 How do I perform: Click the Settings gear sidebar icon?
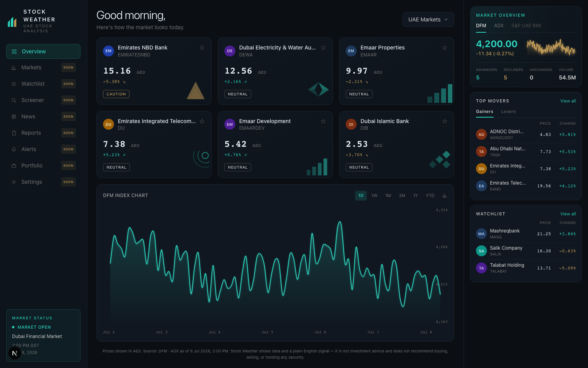[14, 182]
